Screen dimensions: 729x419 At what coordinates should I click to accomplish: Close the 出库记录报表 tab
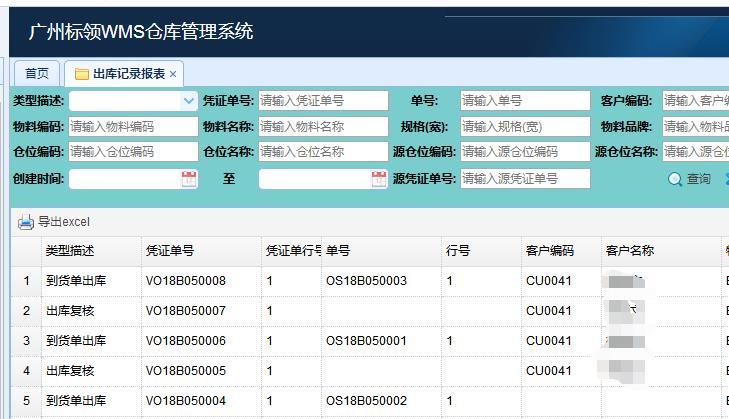[173, 74]
